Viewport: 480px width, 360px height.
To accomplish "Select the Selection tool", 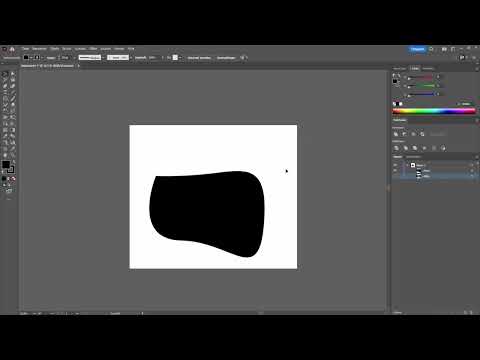I will coord(5,74).
